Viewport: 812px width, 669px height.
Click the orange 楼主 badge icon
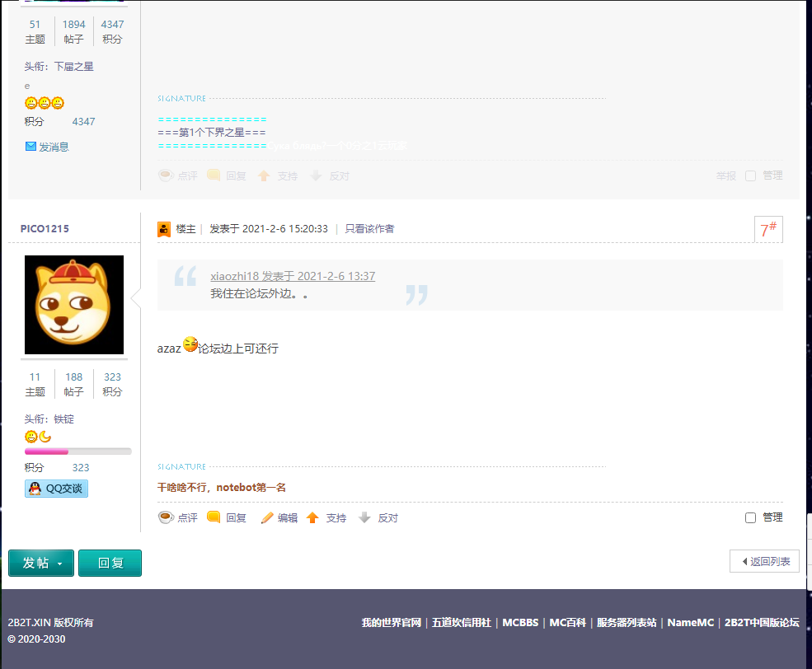pyautogui.click(x=164, y=229)
